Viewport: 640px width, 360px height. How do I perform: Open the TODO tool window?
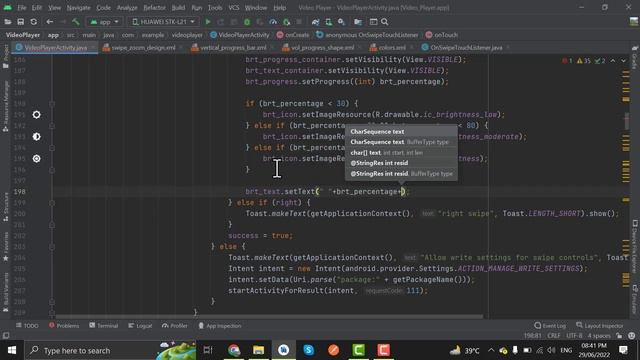[27, 326]
